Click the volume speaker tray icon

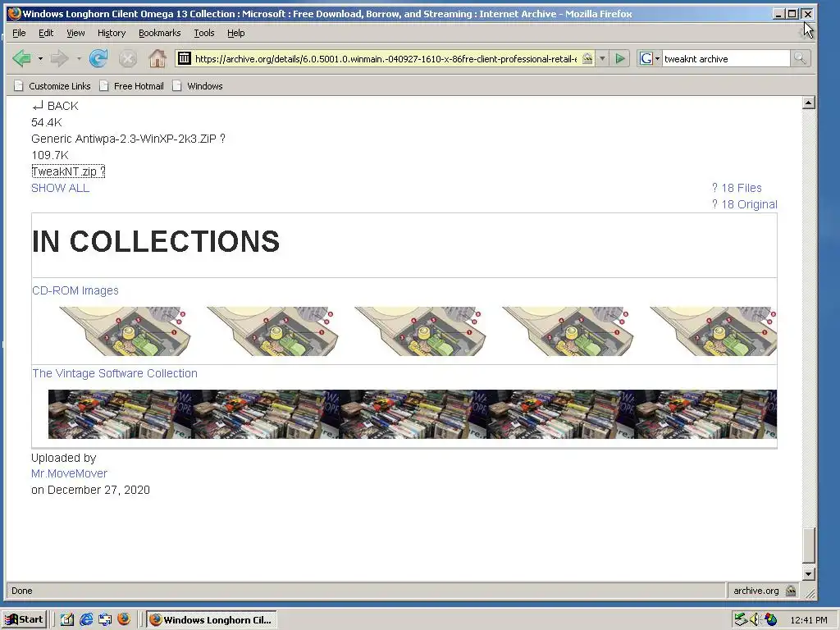[x=755, y=620]
